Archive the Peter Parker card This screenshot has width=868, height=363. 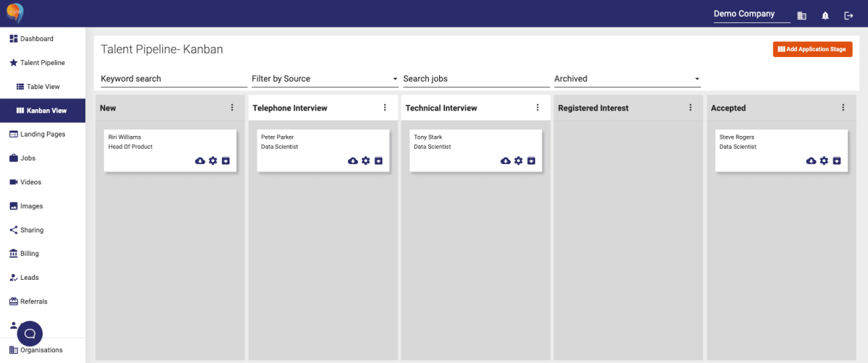coord(378,161)
